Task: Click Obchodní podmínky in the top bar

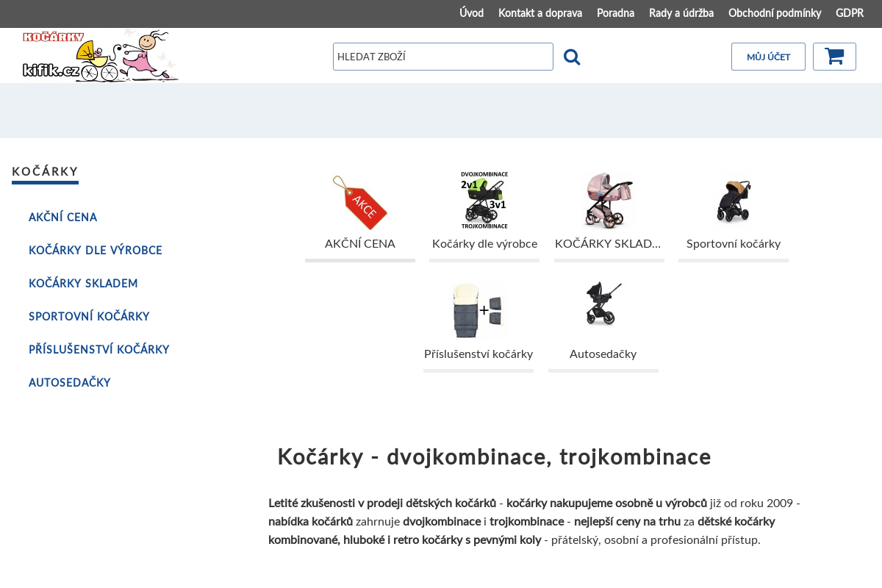Action: (775, 13)
